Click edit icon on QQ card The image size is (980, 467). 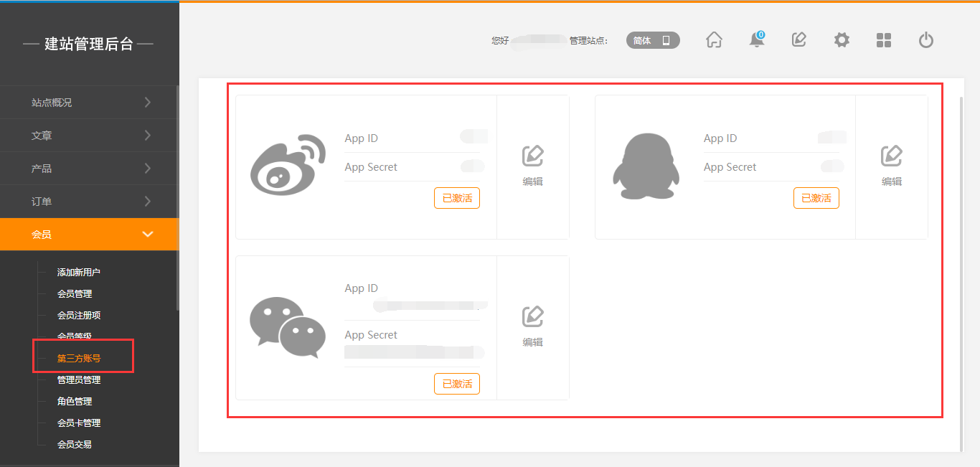891,166
